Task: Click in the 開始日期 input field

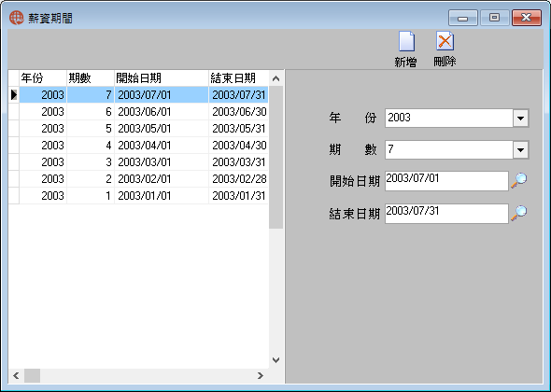Action: click(x=446, y=181)
